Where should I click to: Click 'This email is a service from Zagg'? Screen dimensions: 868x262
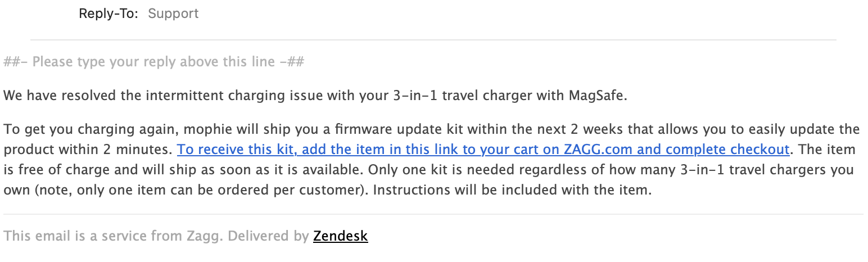pyautogui.click(x=112, y=236)
